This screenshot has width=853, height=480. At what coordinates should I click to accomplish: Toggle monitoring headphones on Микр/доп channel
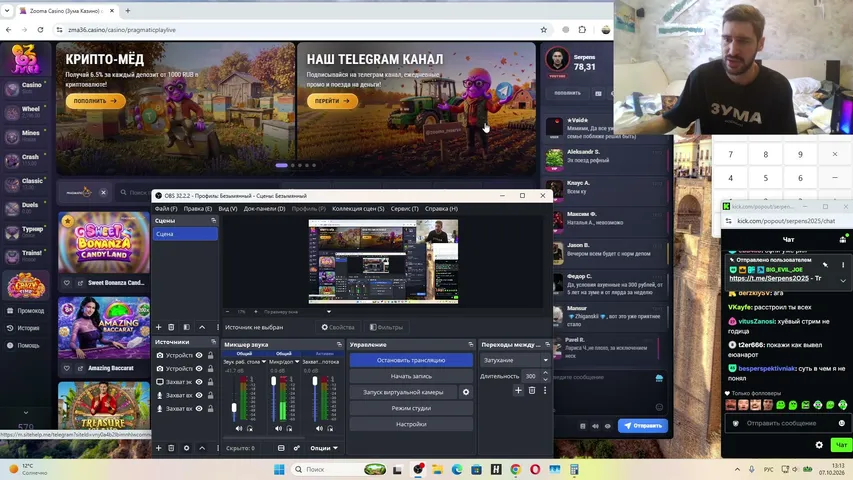click(x=289, y=429)
